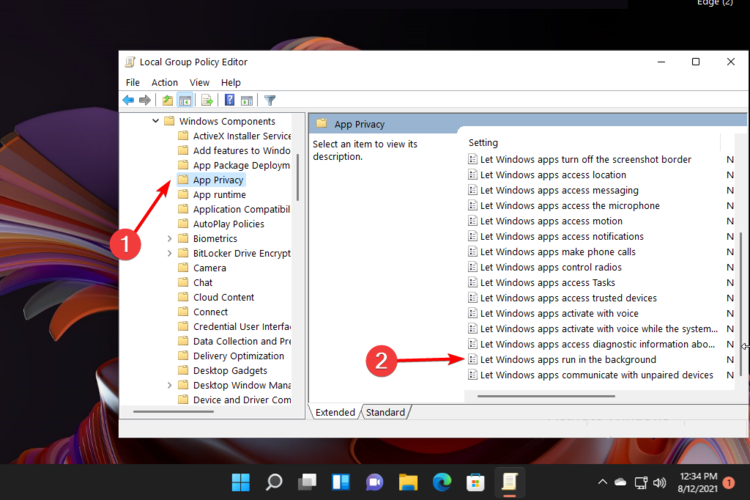The width and height of the screenshot is (750, 500).
Task: Click the settings list horizontal scrollbar
Action: click(546, 396)
